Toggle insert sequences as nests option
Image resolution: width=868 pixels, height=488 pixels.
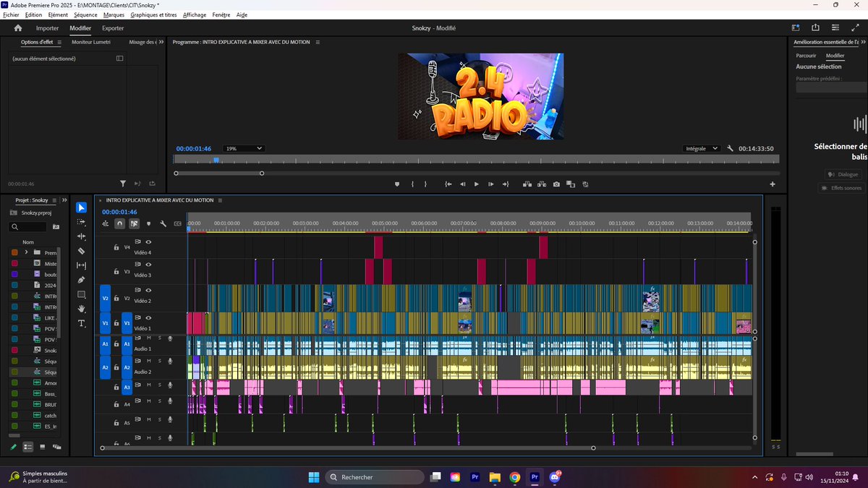pyautogui.click(x=106, y=224)
